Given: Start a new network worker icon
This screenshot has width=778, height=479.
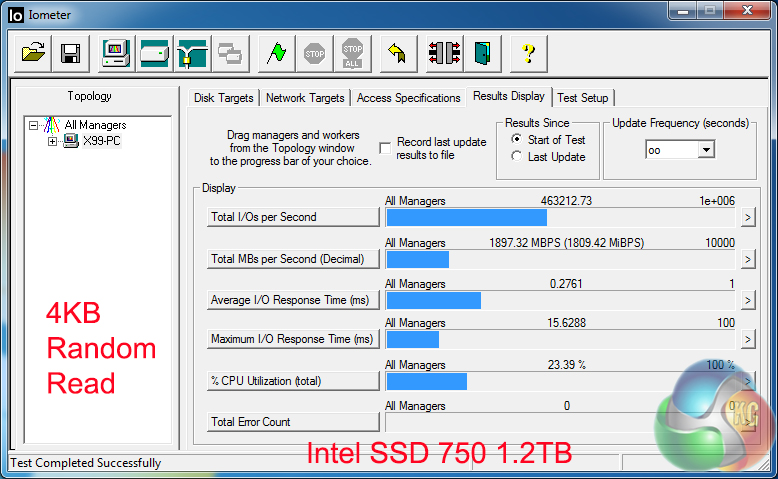Looking at the screenshot, I should point(193,53).
